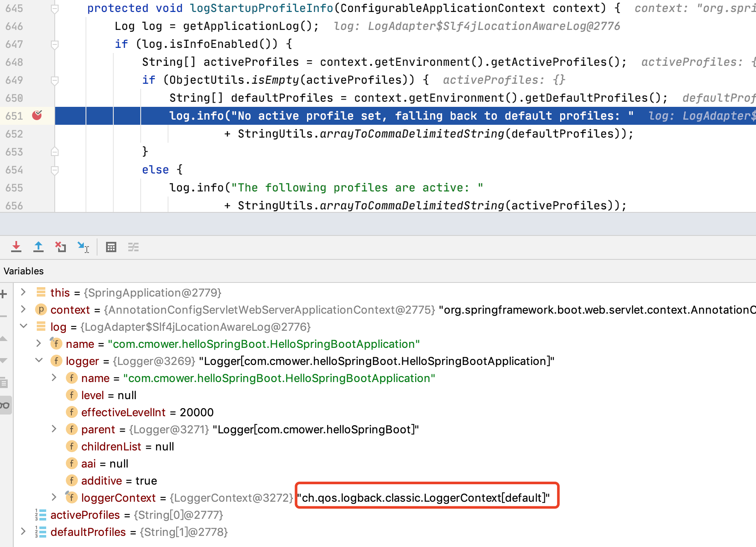This screenshot has height=547, width=756.
Task: Click the glasses Show Watches icon
Action: pyautogui.click(x=5, y=405)
